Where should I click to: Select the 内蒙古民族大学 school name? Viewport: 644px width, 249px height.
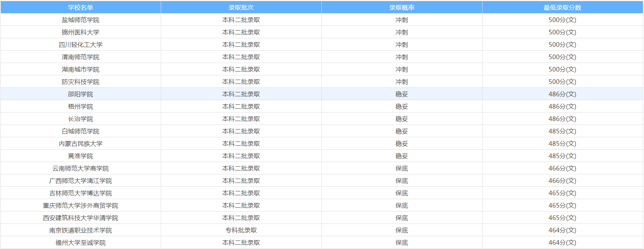[x=80, y=143]
